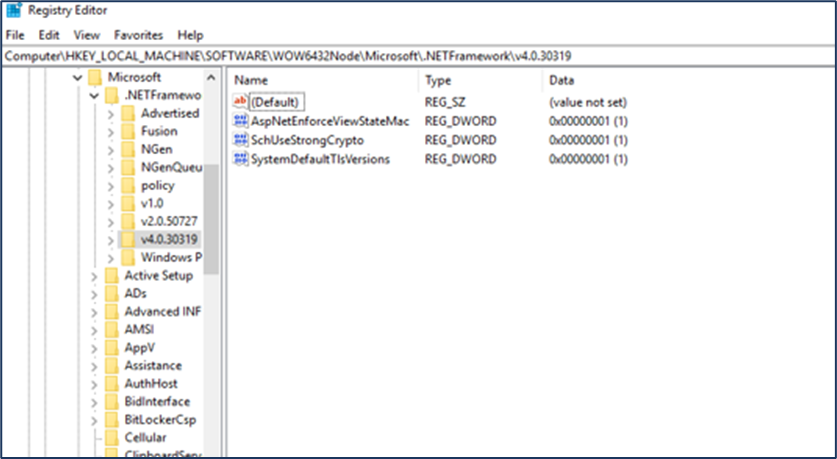Screen dimensions: 837x459
Task: Expand the ADs key
Action: [94, 294]
